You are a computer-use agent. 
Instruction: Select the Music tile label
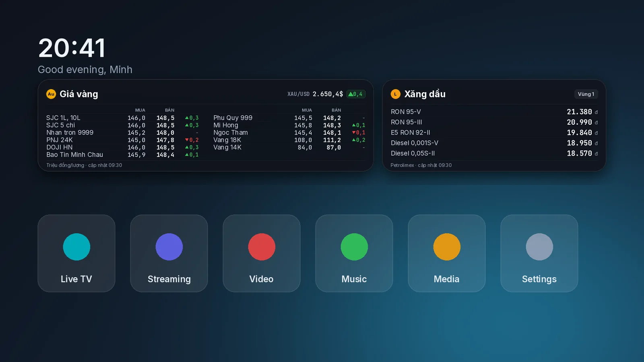click(354, 279)
